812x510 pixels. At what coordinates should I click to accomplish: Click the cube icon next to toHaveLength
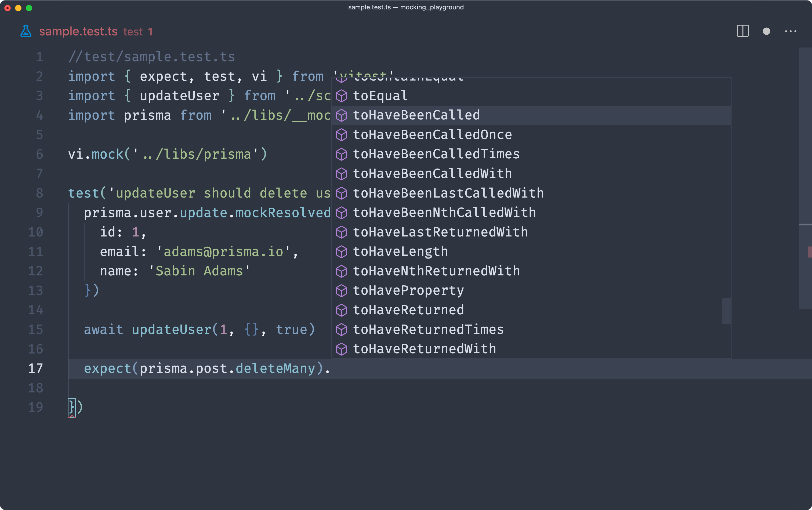tap(341, 252)
